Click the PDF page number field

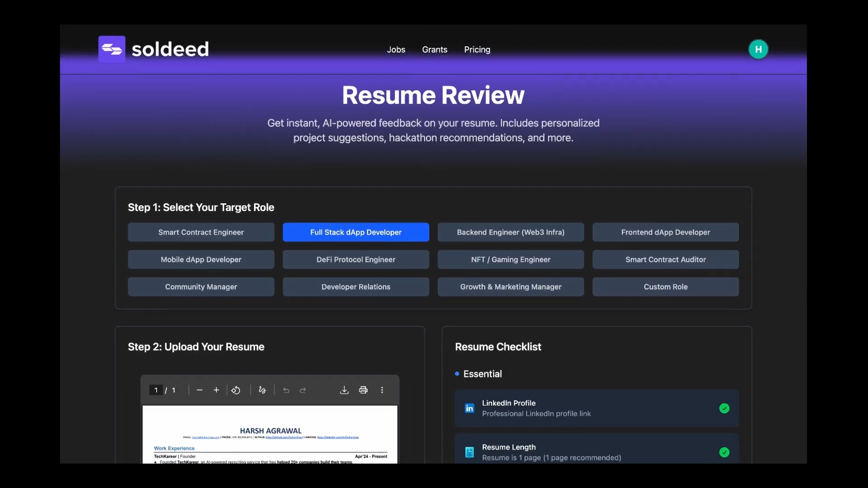tap(156, 390)
